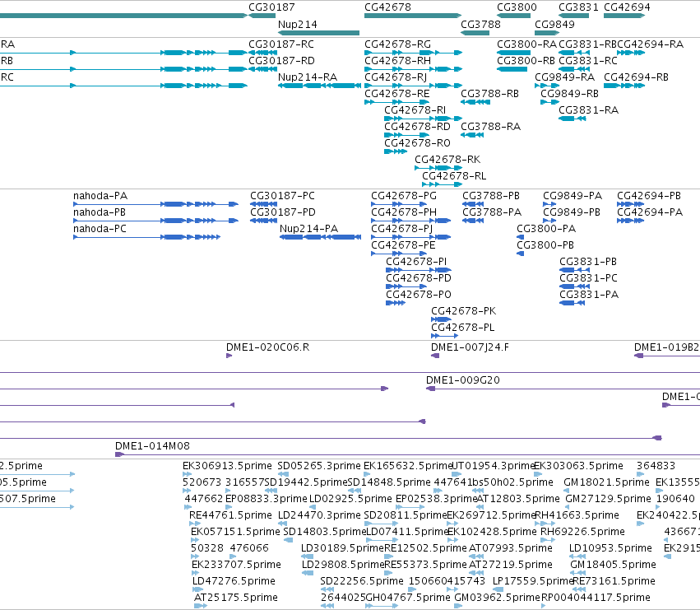Select transcript CG42678-RJ
Viewport: 700px width, 610px height.
[x=414, y=86]
